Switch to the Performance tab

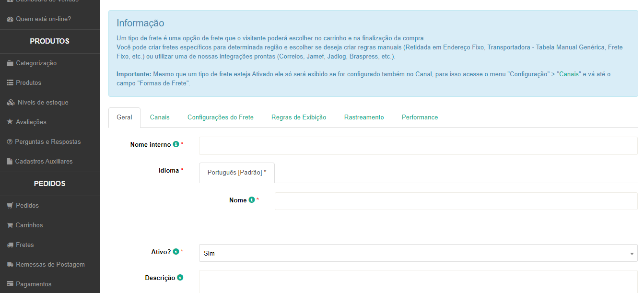(x=420, y=117)
